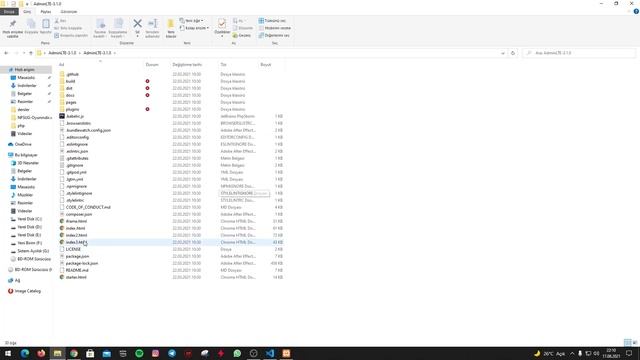Click the select none ribbon option
The height and width of the screenshot is (360, 640).
(x=275, y=28)
